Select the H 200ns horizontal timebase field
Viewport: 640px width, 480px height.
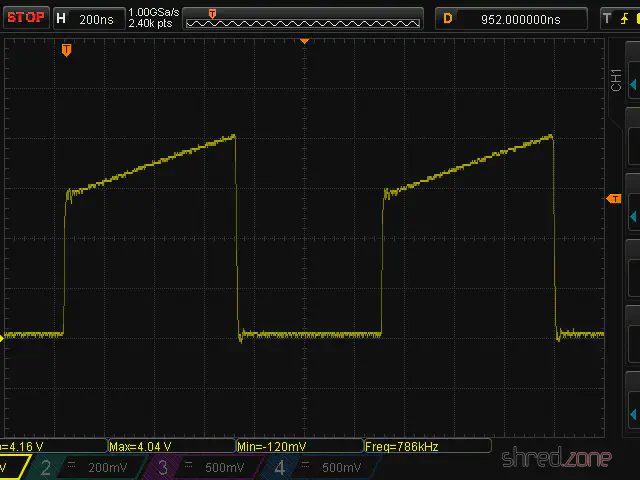[86, 18]
